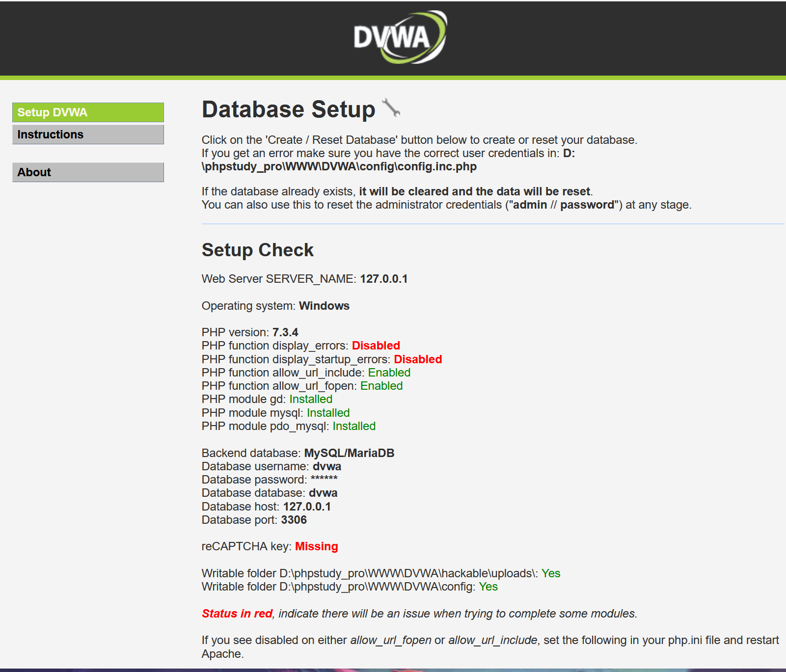Click the bold 'password' credential text
This screenshot has height=672, width=786.
[x=587, y=205]
